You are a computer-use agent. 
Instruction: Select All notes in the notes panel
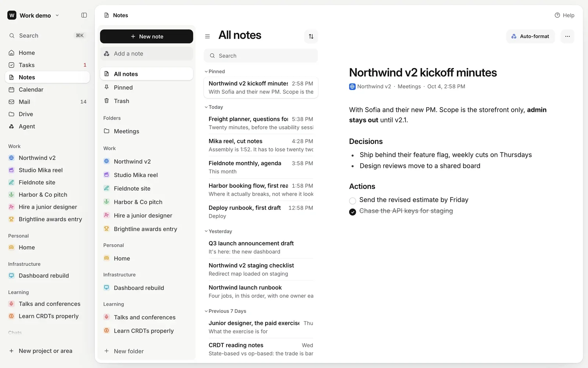[146, 74]
